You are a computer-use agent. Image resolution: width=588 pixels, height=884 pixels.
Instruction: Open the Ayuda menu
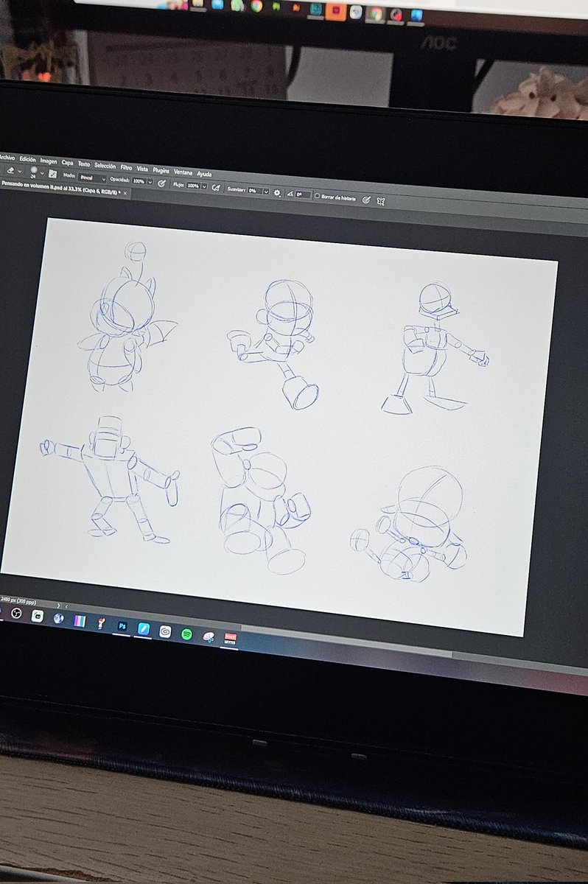[x=204, y=174]
